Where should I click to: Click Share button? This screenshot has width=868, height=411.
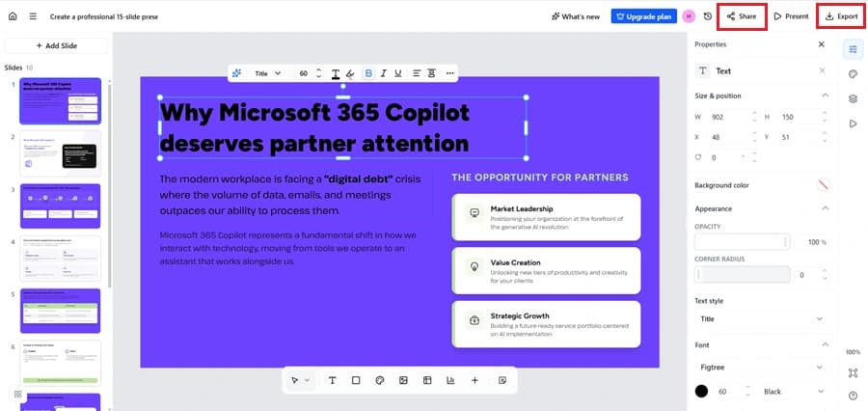click(x=742, y=16)
